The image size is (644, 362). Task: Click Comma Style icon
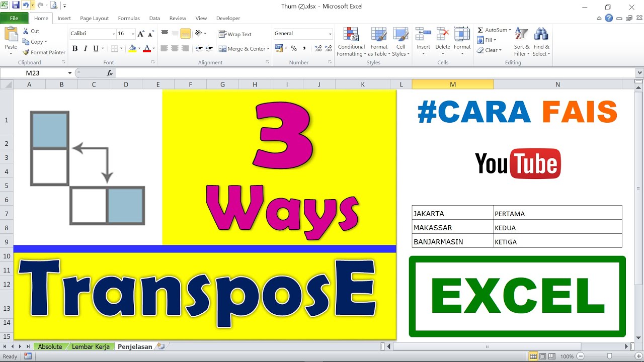tap(304, 49)
